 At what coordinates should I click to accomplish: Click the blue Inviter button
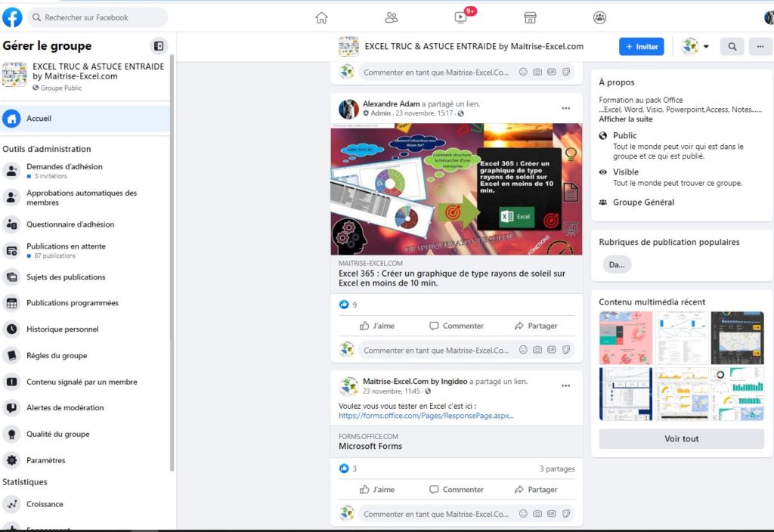point(641,46)
